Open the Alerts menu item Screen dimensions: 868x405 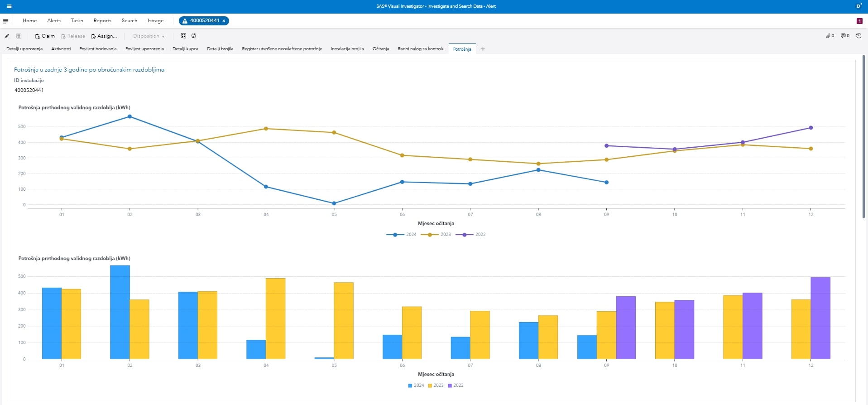tap(54, 21)
